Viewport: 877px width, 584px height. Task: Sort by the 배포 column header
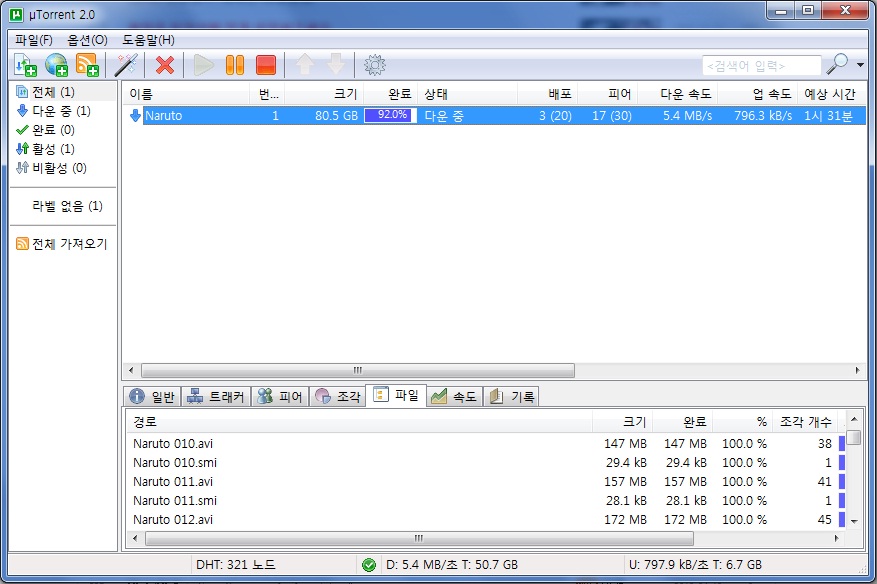tap(548, 94)
